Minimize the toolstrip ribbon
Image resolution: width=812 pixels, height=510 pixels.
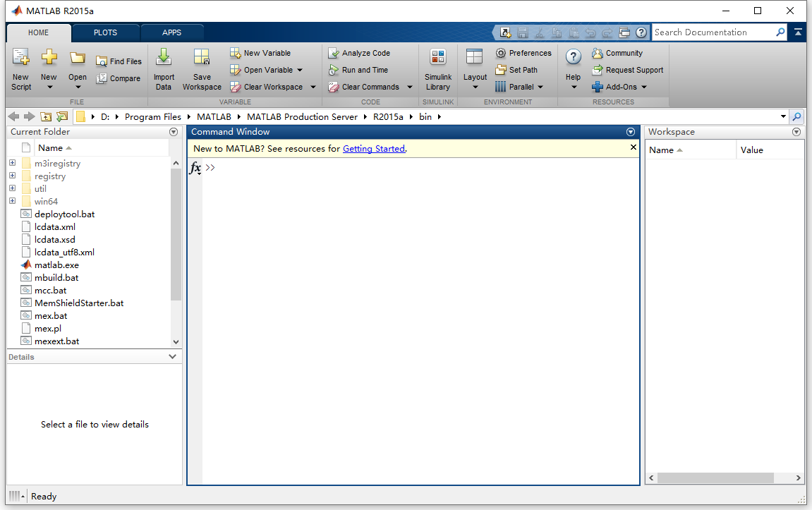[798, 32]
